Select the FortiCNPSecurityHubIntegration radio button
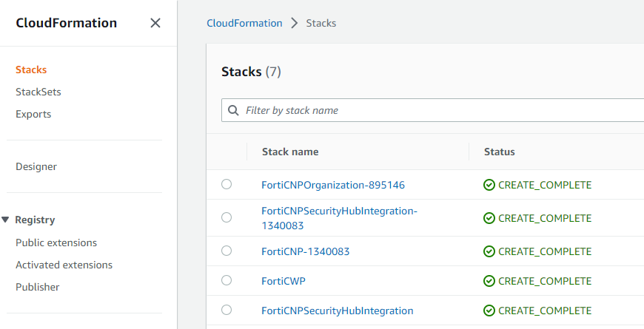The height and width of the screenshot is (329, 644). pyautogui.click(x=227, y=310)
